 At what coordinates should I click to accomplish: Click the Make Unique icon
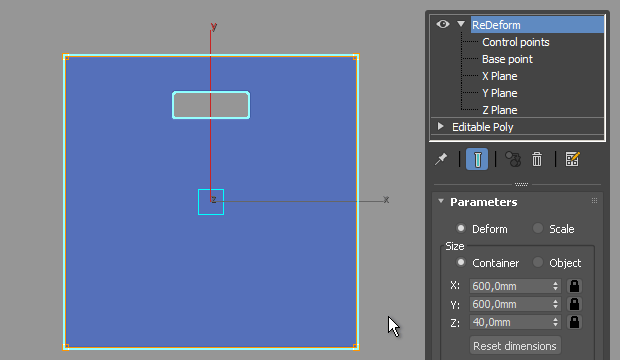513,159
